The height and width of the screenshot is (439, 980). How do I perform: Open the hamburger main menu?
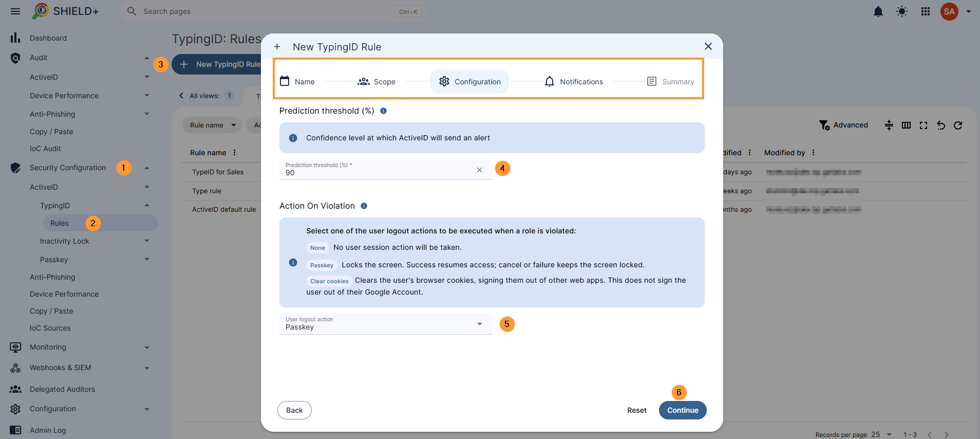click(15, 11)
